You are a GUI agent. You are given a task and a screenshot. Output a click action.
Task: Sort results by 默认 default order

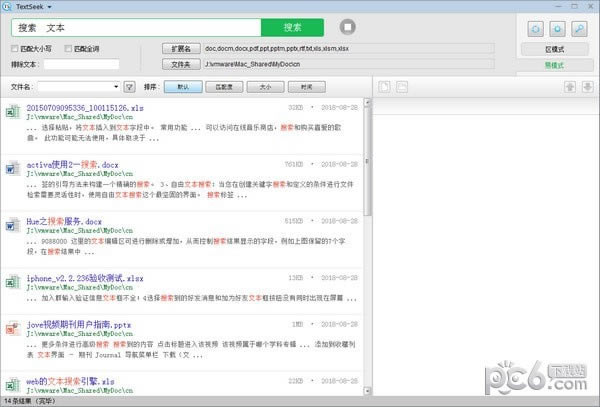183,87
